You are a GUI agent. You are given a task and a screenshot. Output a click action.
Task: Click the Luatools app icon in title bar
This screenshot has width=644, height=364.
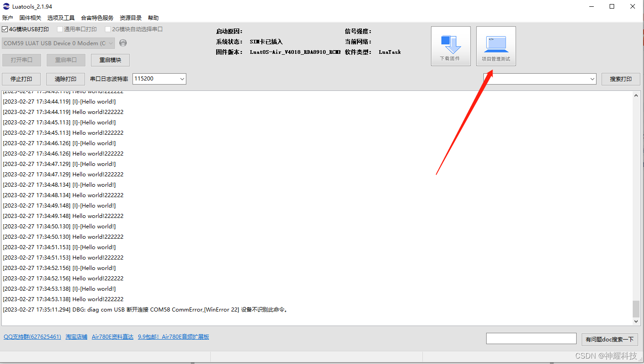[6, 6]
